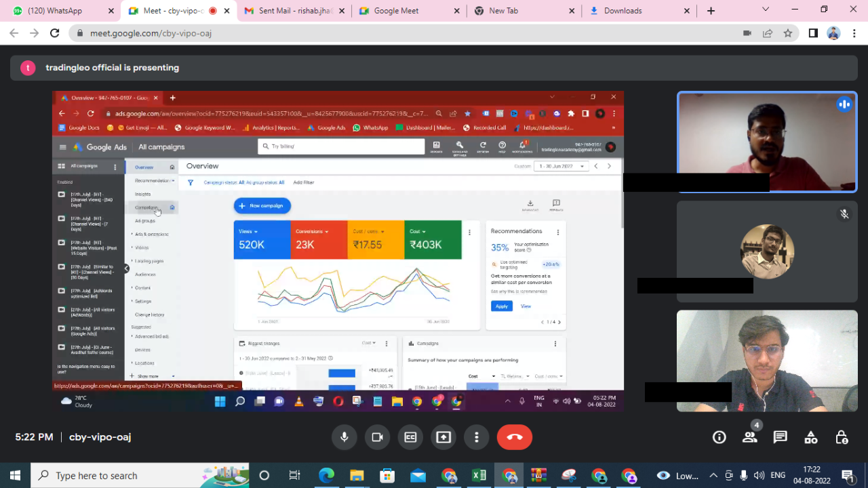868x488 pixels.
Task: Click the top participant video tile
Action: point(767,142)
